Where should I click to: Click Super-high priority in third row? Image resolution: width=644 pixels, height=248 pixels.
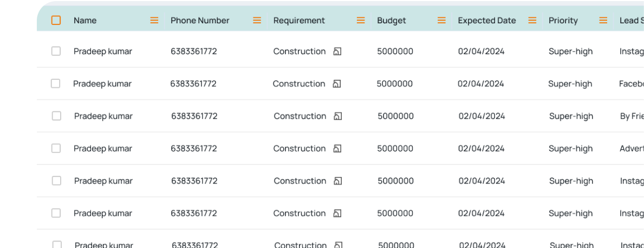571,116
